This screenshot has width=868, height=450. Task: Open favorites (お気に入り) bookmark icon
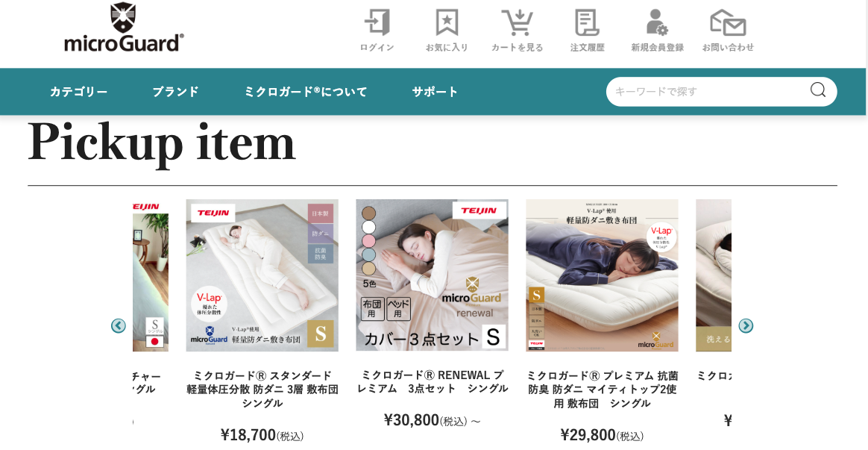[447, 31]
